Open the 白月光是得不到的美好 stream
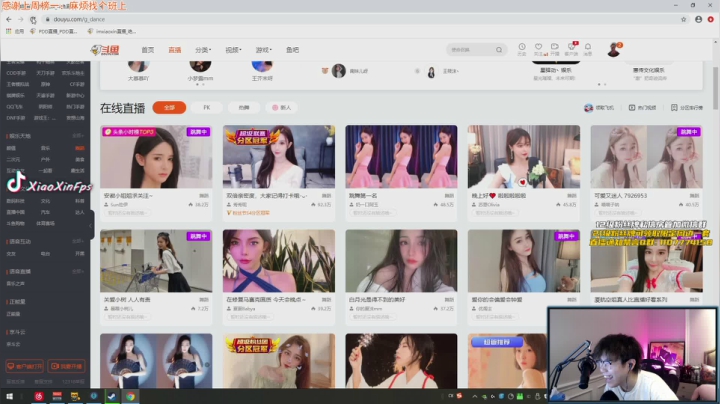 (401, 261)
